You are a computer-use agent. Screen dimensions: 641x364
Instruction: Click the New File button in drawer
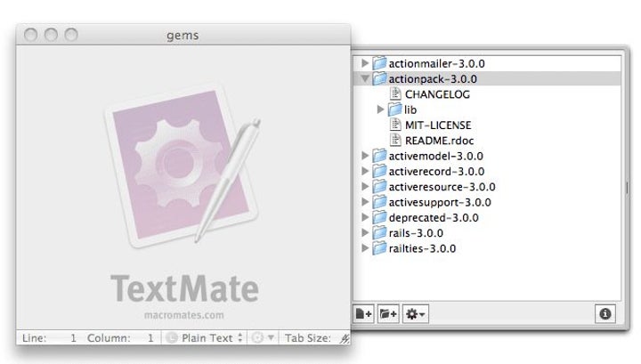pyautogui.click(x=363, y=313)
